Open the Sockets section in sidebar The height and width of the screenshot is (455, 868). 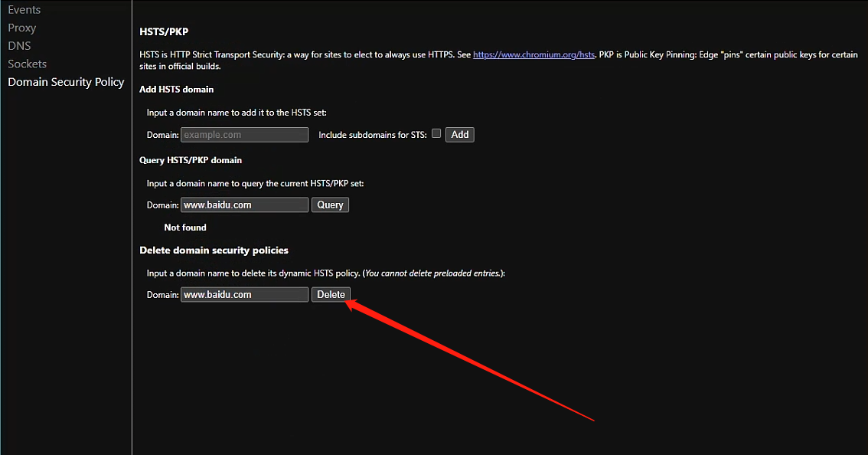tap(27, 64)
